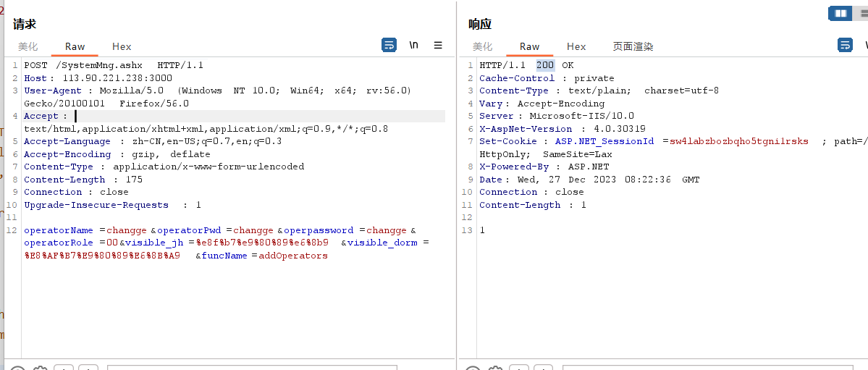The width and height of the screenshot is (868, 370).
Task: Select the side-by-side split layout icon
Action: tap(840, 13)
